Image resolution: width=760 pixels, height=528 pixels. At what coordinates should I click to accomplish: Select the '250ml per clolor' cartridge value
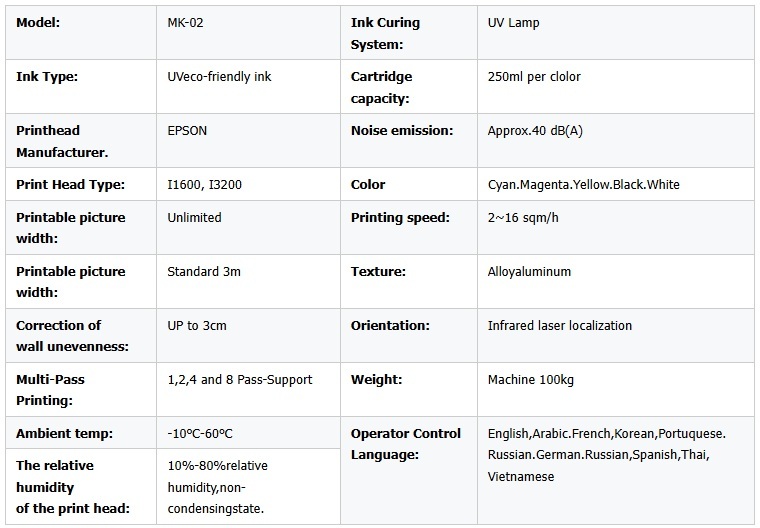coord(534,76)
